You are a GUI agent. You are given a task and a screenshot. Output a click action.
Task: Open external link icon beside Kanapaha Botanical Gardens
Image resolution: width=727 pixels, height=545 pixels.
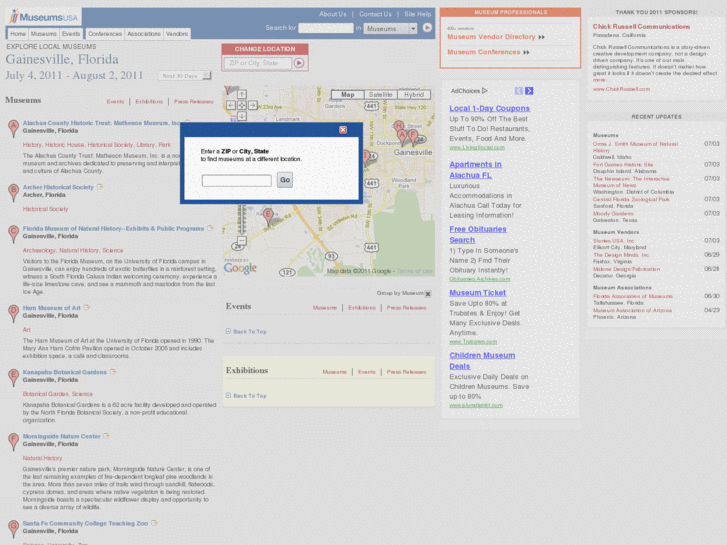pyautogui.click(x=113, y=372)
